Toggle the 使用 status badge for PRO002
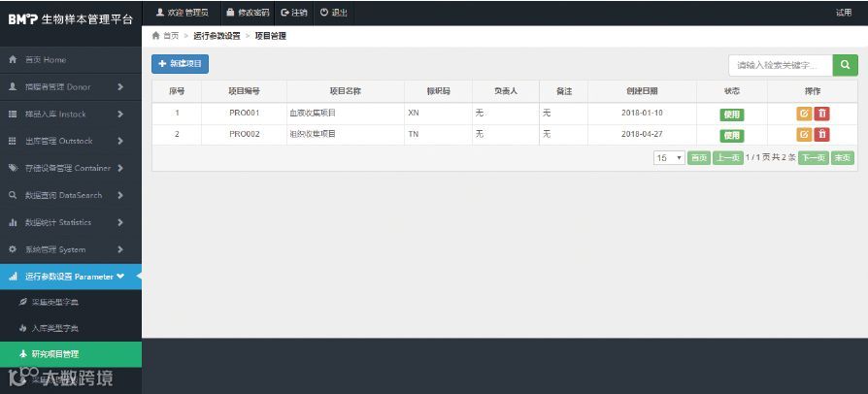This screenshot has height=394, width=868. tap(732, 136)
